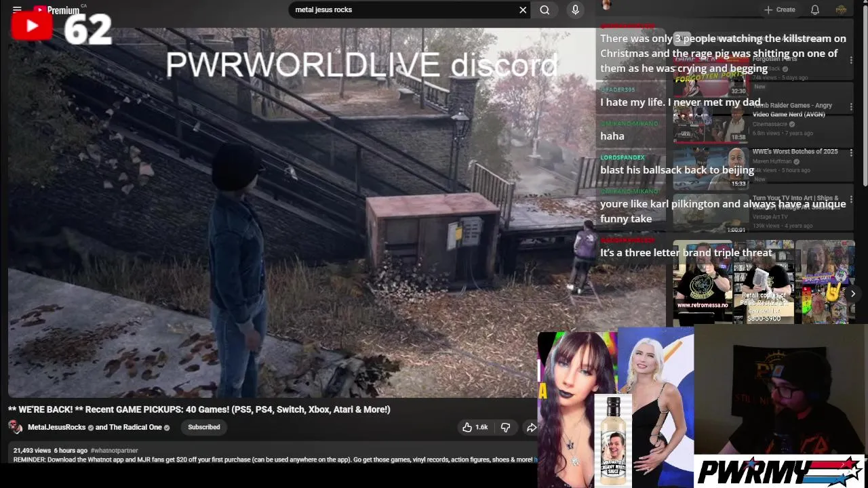Toggle the Subscribed button
The width and height of the screenshot is (868, 488).
tap(203, 427)
